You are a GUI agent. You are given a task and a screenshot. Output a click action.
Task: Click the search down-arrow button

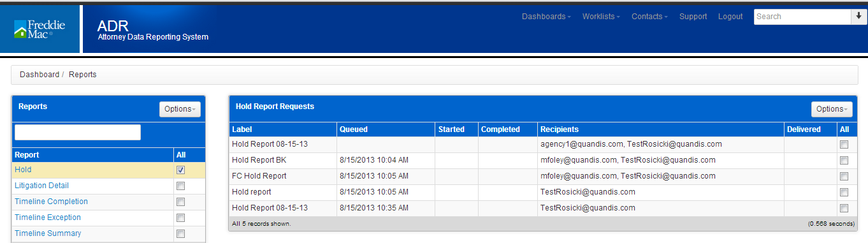pyautogui.click(x=858, y=17)
